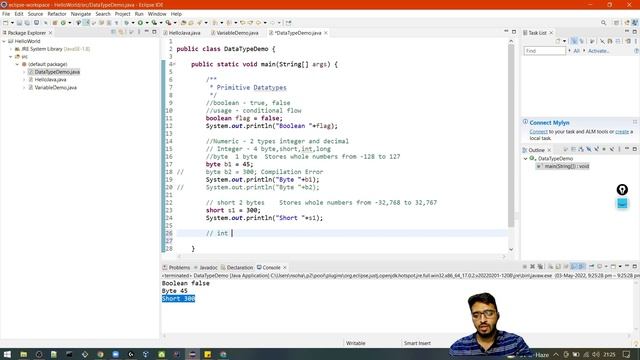Maximize the Console view
The height and width of the screenshot is (360, 640).
pos(635,266)
